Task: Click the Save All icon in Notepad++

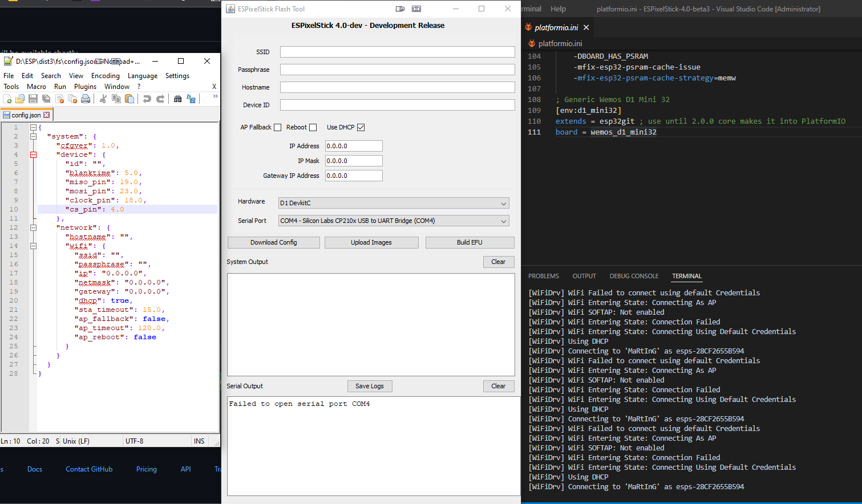Action: tap(46, 99)
